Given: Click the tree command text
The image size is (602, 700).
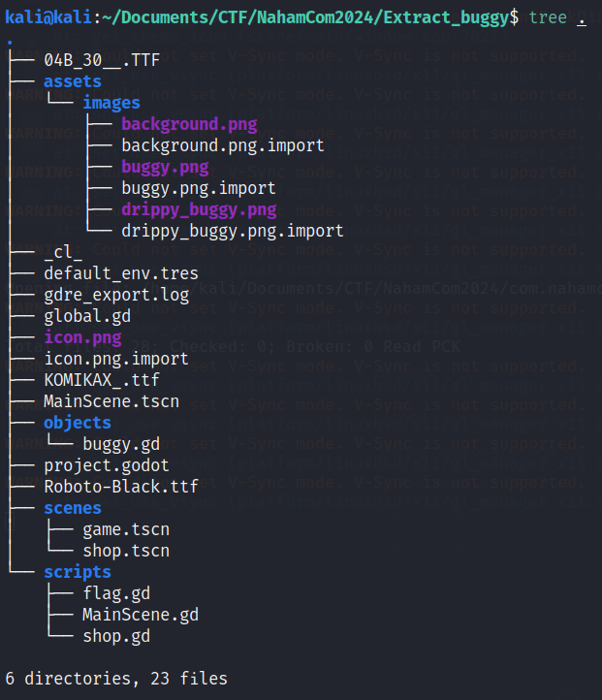Looking at the screenshot, I should [548, 17].
